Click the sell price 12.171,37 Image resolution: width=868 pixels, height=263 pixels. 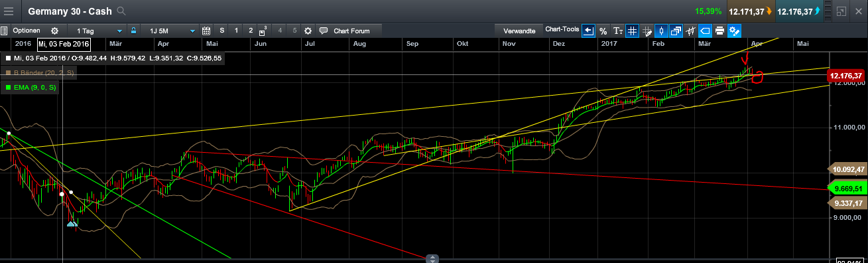(750, 11)
